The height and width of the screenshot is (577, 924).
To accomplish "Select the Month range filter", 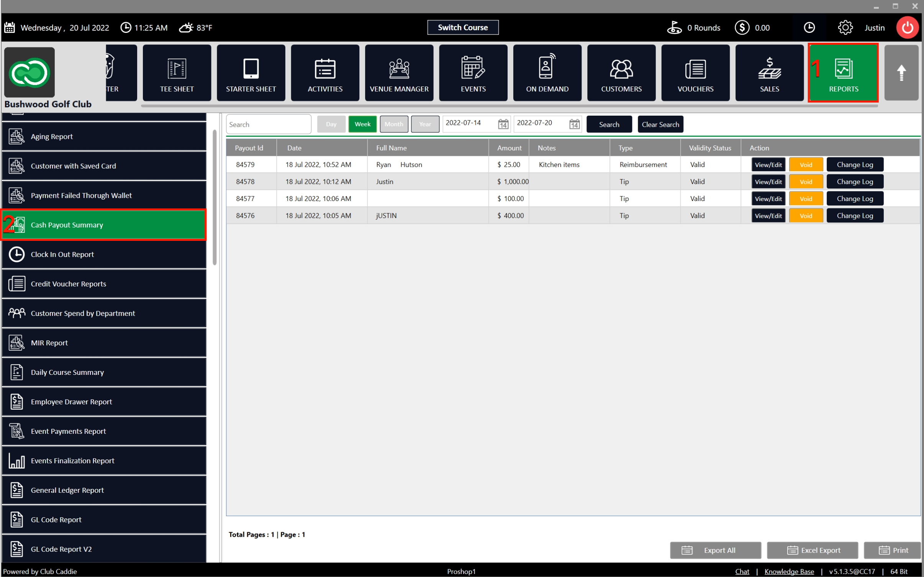I will tap(394, 124).
